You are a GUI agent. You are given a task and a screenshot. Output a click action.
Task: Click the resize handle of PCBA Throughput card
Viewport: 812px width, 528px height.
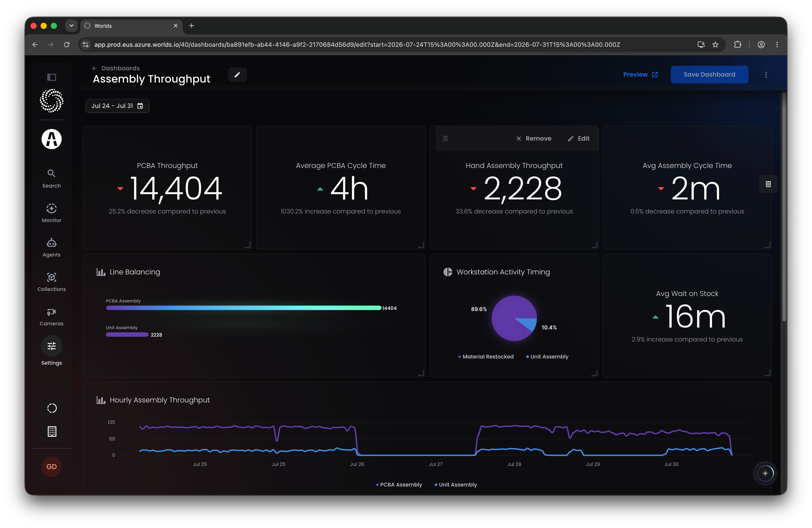[248, 245]
